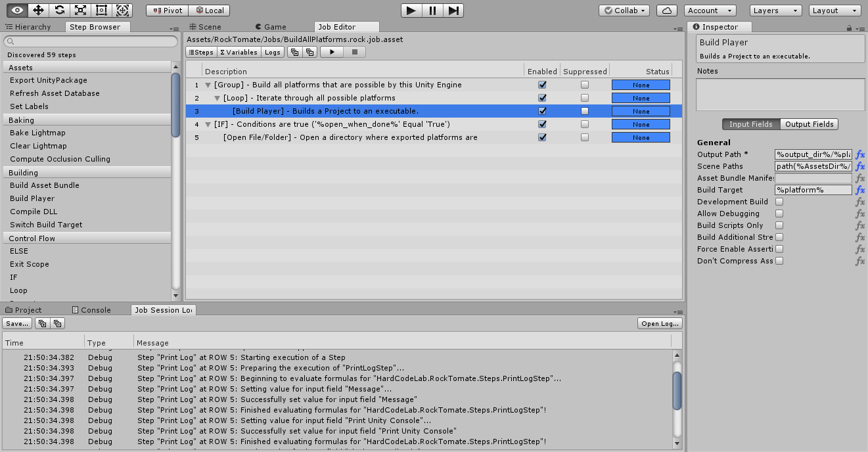Enable the Development Build checkbox
Viewport: 868px width, 452px height.
(x=779, y=202)
